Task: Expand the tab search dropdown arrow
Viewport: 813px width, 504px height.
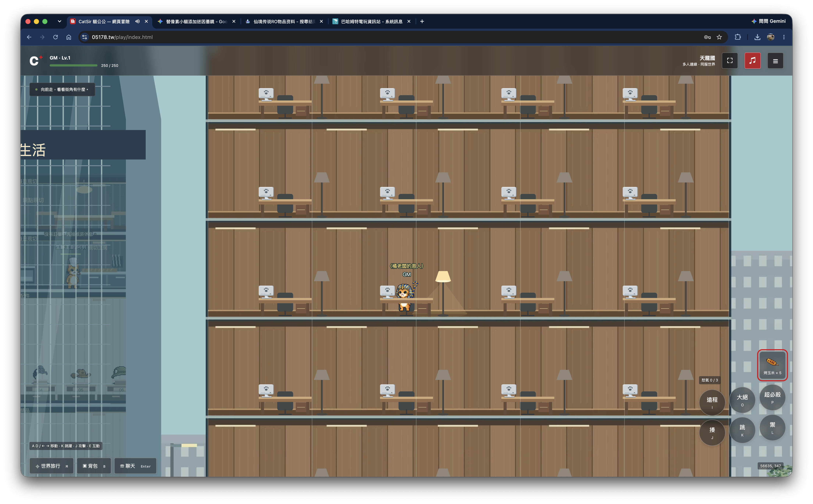Action: point(59,21)
